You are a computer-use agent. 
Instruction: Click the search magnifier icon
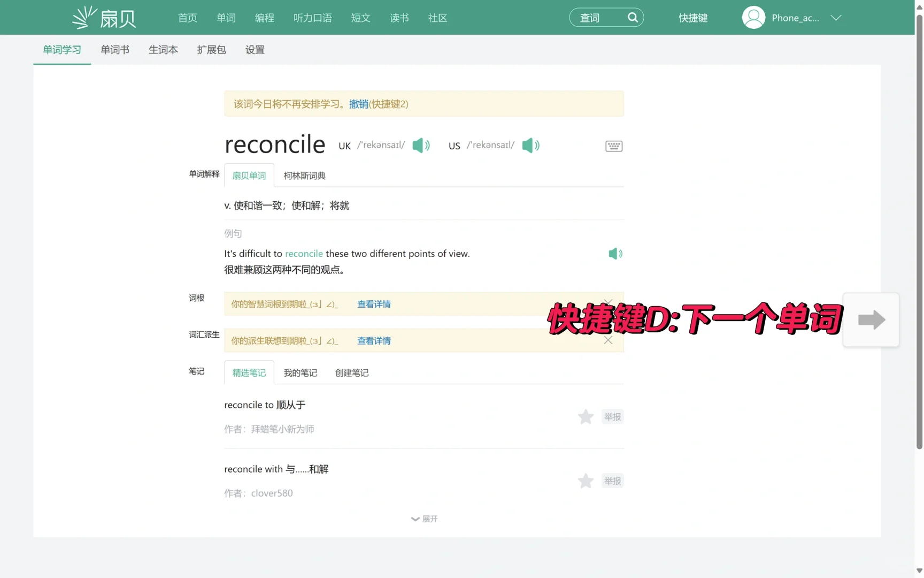click(x=632, y=17)
